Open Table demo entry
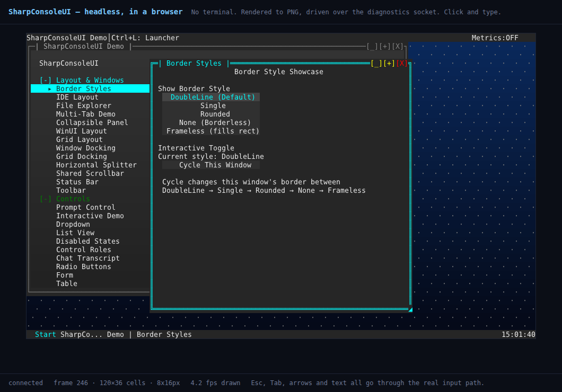The height and width of the screenshot is (392, 562). coord(67,283)
